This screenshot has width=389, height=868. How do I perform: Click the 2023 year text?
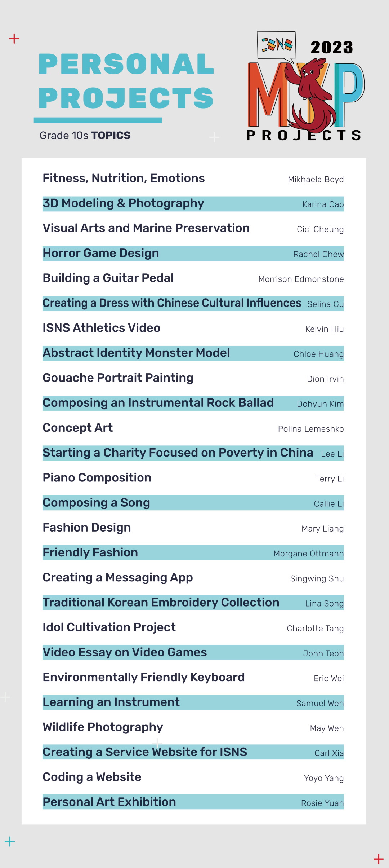(332, 48)
